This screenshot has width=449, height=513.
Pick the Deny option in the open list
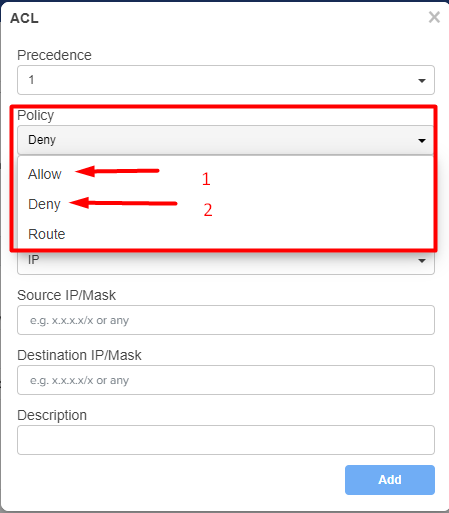pyautogui.click(x=44, y=204)
